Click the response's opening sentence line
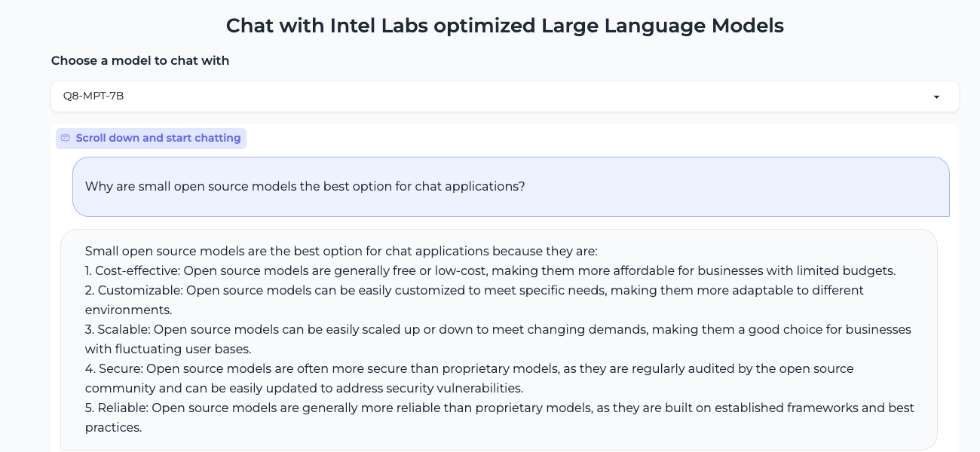 coord(341,251)
